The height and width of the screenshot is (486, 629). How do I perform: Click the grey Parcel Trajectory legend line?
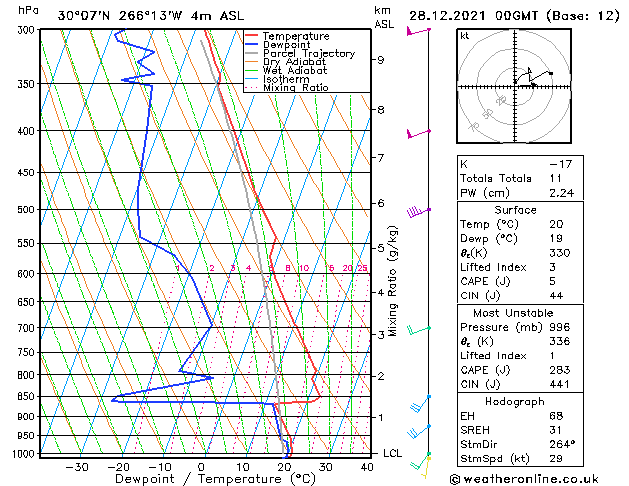coord(251,53)
